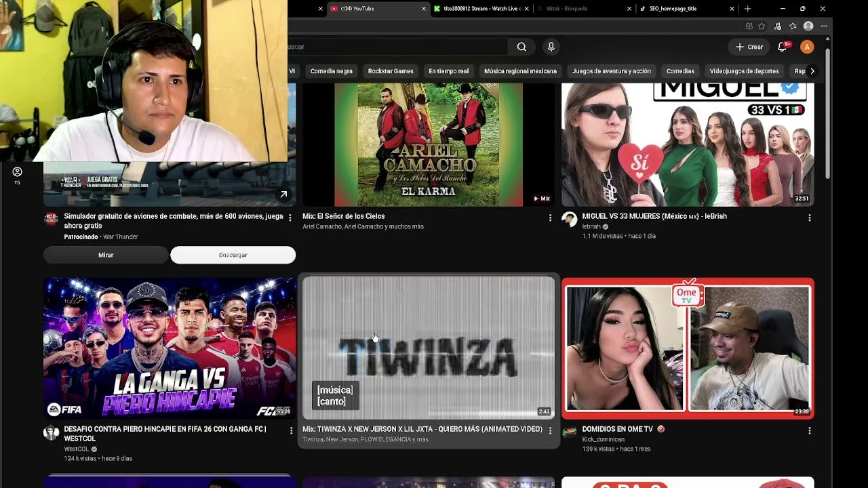Image resolution: width=868 pixels, height=488 pixels.
Task: Click the YouTube search magnifier button
Action: point(521,47)
